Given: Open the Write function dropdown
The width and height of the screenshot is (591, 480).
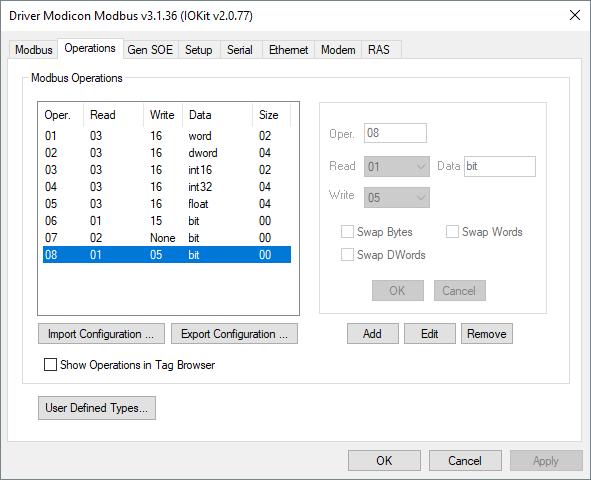Looking at the screenshot, I should tap(397, 197).
